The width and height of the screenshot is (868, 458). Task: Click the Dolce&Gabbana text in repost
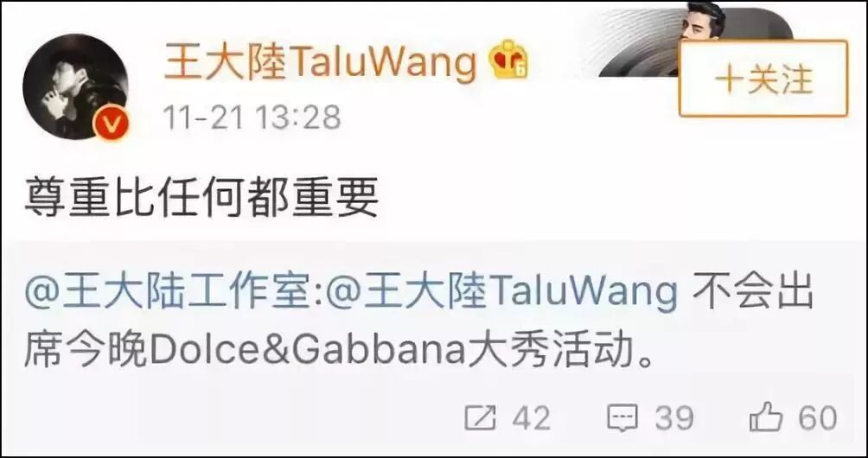(x=308, y=351)
